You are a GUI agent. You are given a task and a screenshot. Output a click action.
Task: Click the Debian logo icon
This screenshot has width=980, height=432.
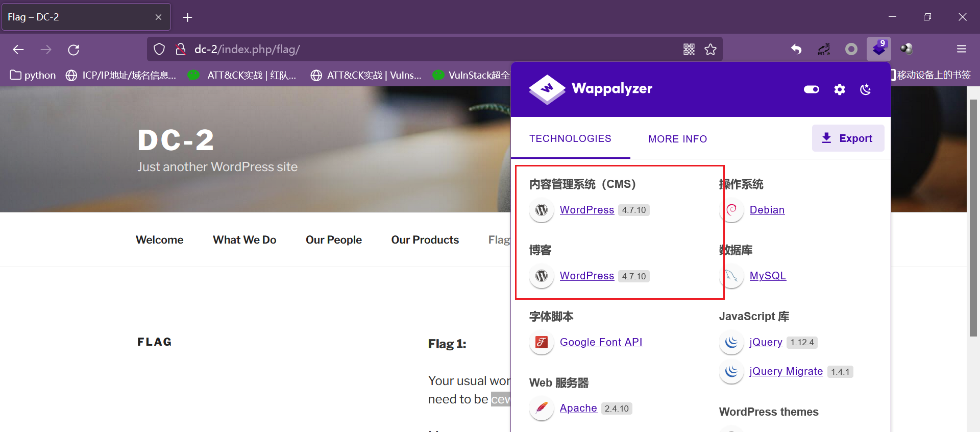pyautogui.click(x=731, y=210)
